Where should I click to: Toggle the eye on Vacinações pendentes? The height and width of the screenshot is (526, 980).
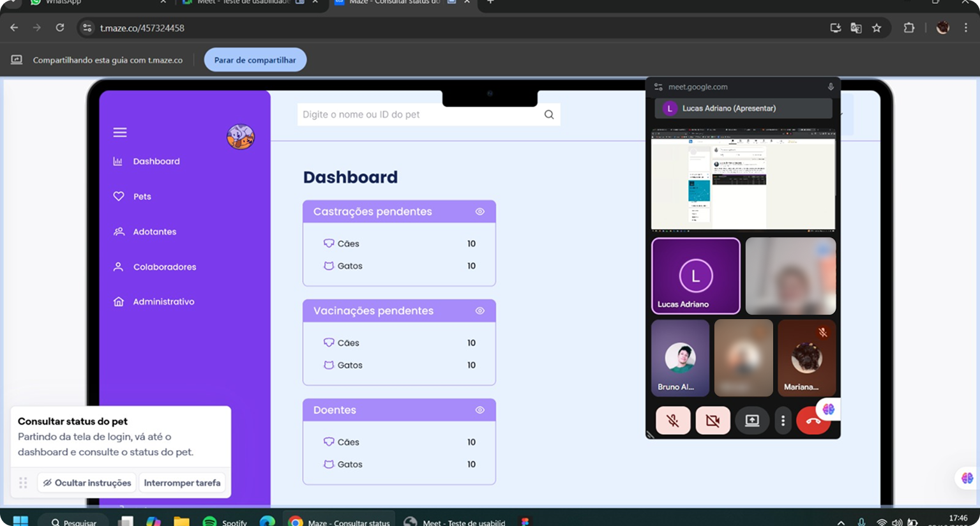[479, 310]
